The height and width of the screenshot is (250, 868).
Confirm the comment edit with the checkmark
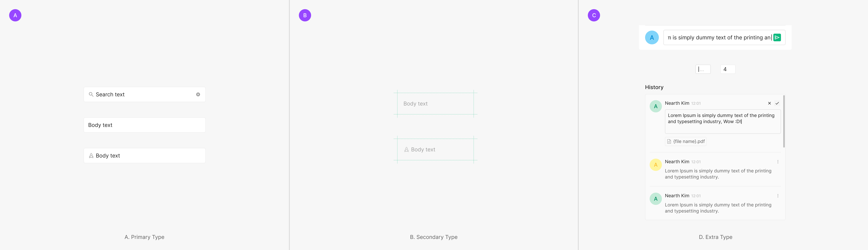[777, 103]
